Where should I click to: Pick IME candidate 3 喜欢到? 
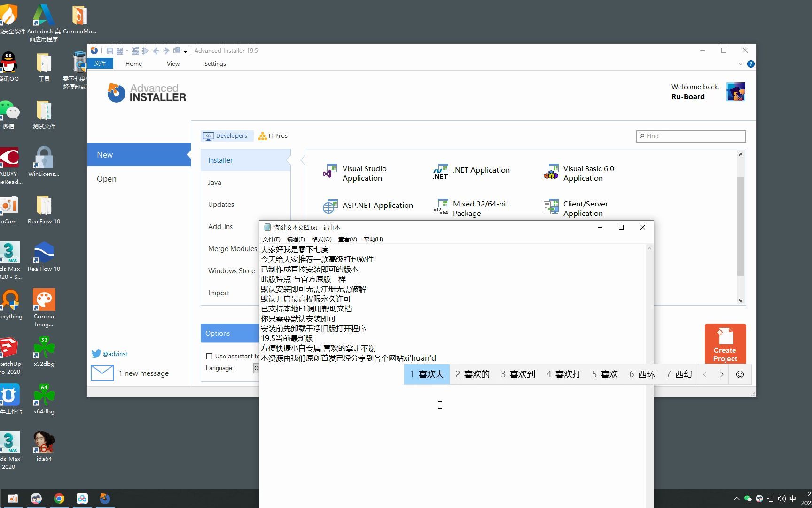[518, 374]
